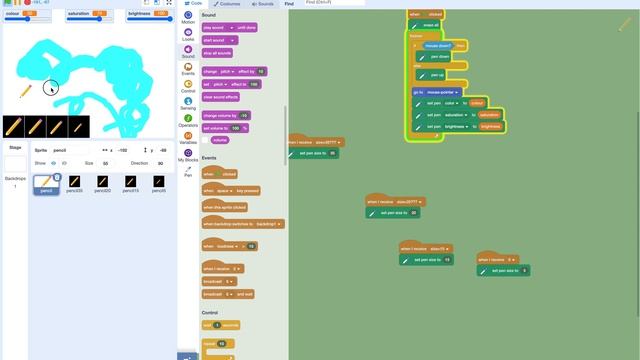640x360 pixels.
Task: Click the stop all sounds block
Action: click(x=217, y=53)
